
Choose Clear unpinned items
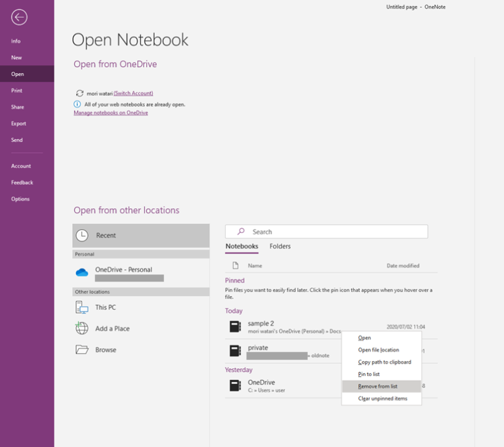coord(381,398)
